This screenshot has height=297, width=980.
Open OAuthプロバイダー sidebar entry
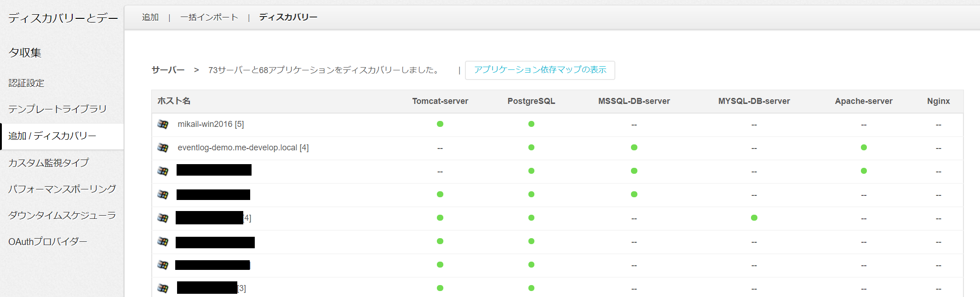[48, 241]
